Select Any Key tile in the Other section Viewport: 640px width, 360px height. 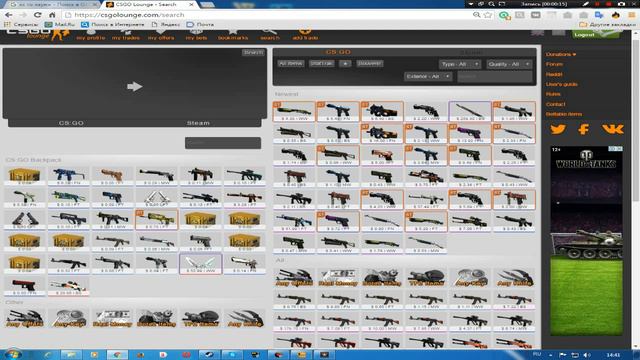click(x=69, y=318)
